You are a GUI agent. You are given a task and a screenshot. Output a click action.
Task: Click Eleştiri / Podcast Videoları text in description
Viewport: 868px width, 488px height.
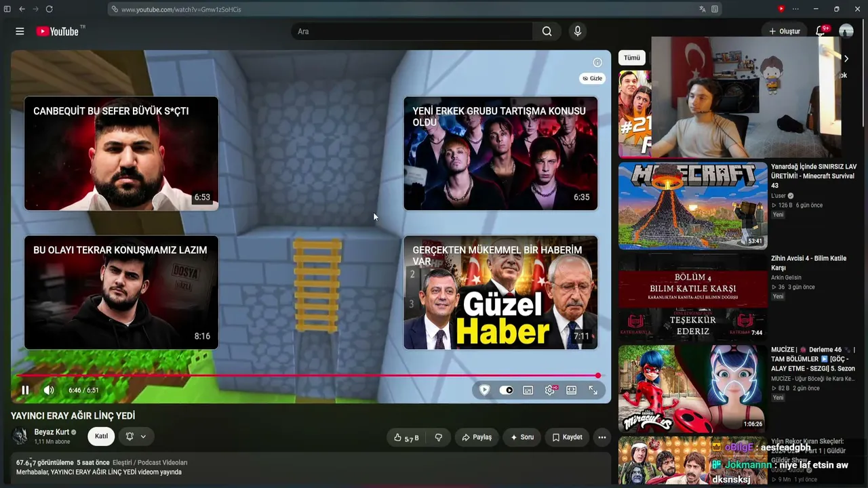[x=150, y=462]
